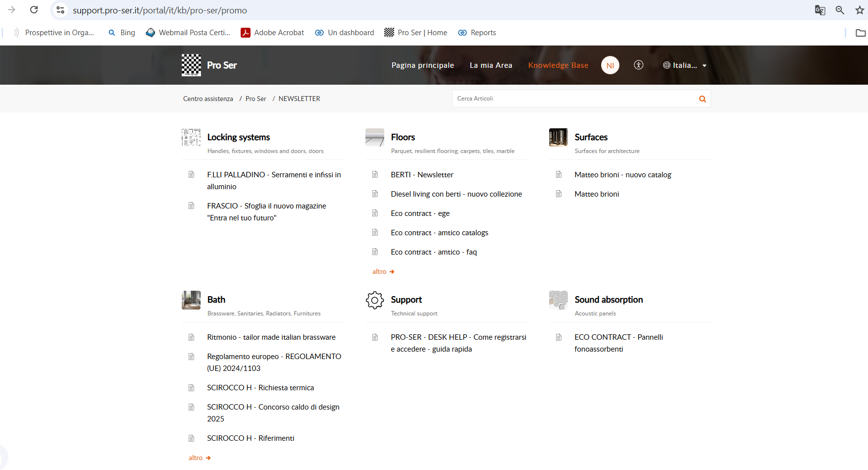The height and width of the screenshot is (470, 868).
Task: Open Matteo brioni - nuovo catalog article
Action: tap(622, 175)
